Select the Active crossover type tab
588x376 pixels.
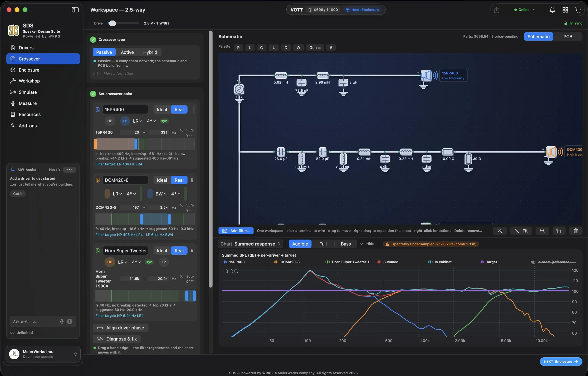point(127,52)
